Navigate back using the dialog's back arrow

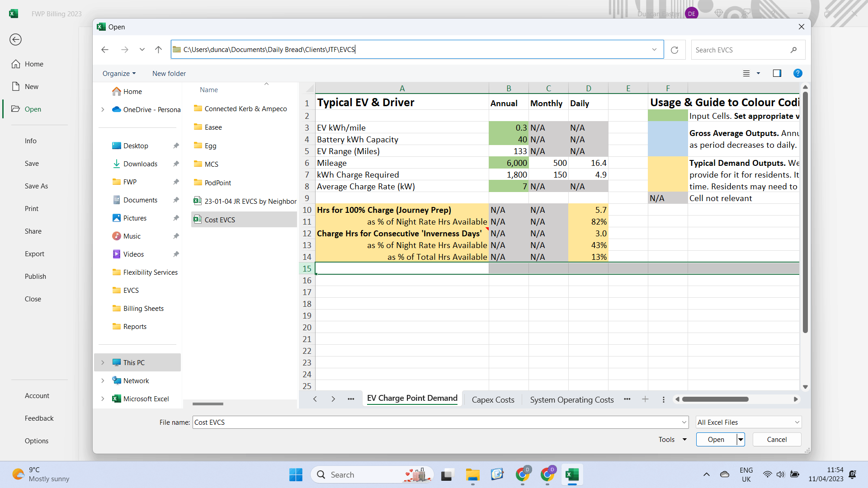(105, 50)
